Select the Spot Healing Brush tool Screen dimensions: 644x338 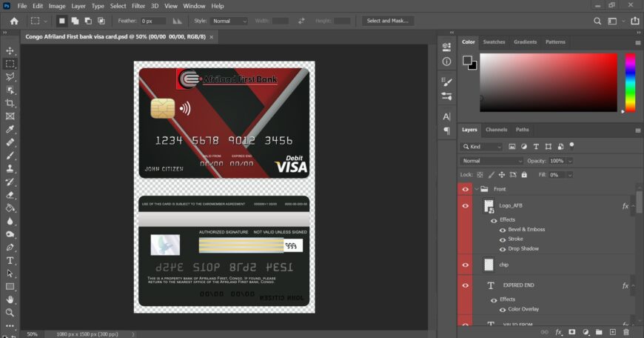[10, 142]
